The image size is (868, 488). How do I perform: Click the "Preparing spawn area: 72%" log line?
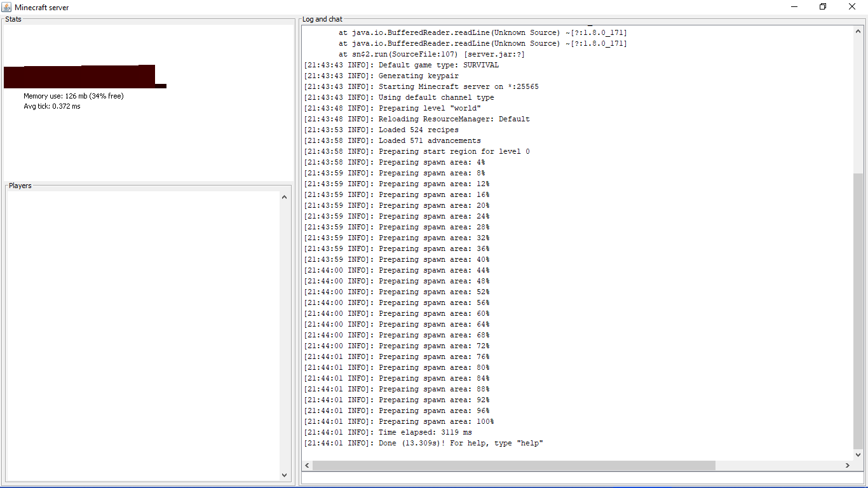(x=397, y=346)
